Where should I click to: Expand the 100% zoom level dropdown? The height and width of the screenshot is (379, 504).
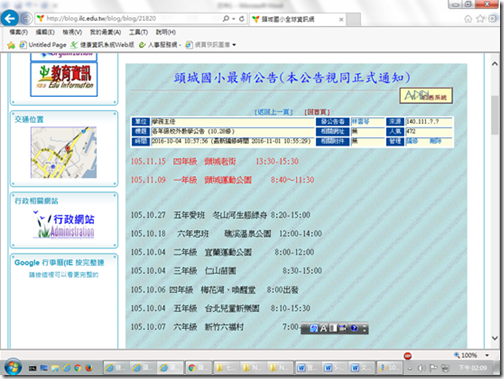487,356
